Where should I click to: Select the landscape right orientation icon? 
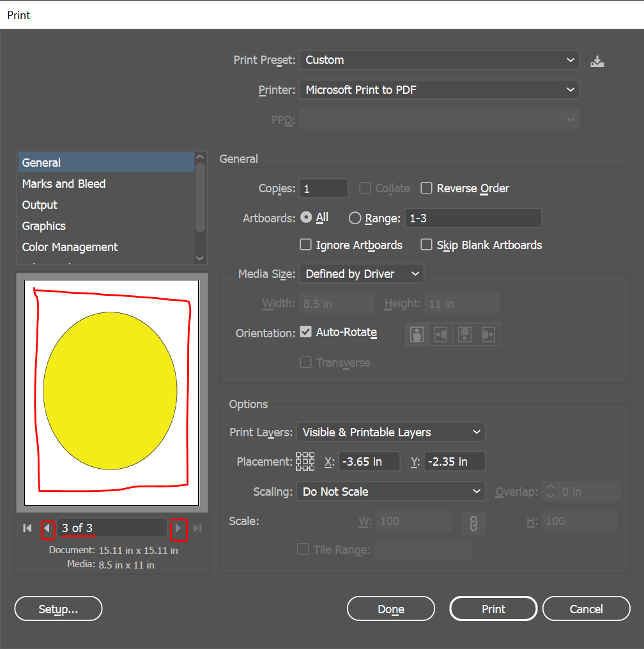489,334
